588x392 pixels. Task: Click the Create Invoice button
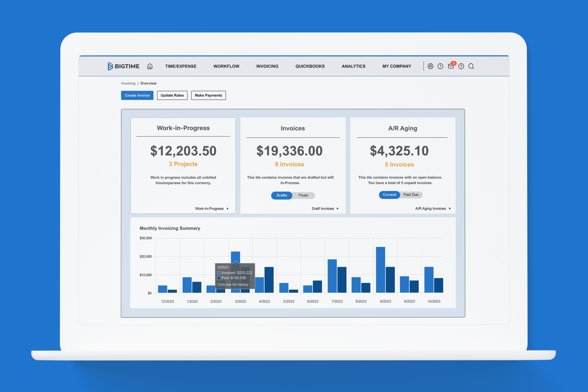point(137,95)
